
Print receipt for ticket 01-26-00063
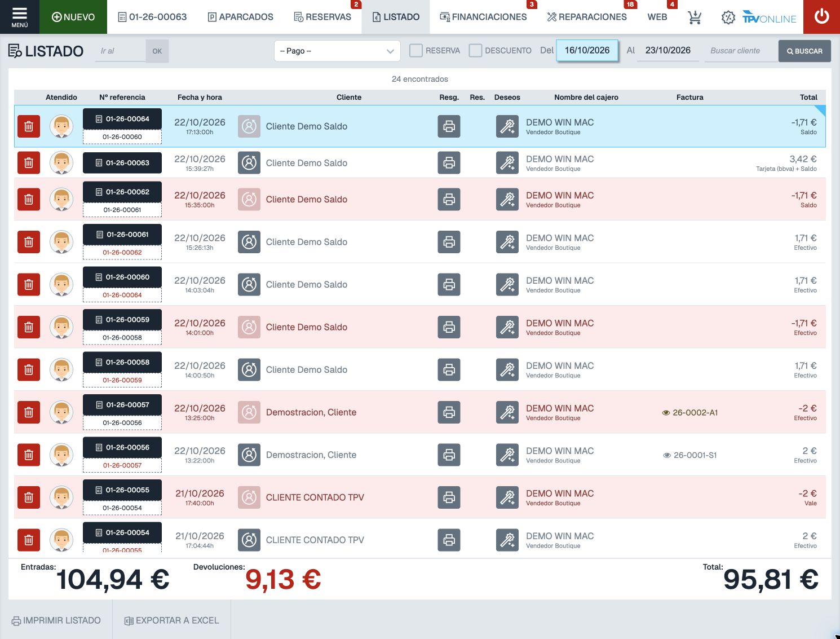coord(449,163)
